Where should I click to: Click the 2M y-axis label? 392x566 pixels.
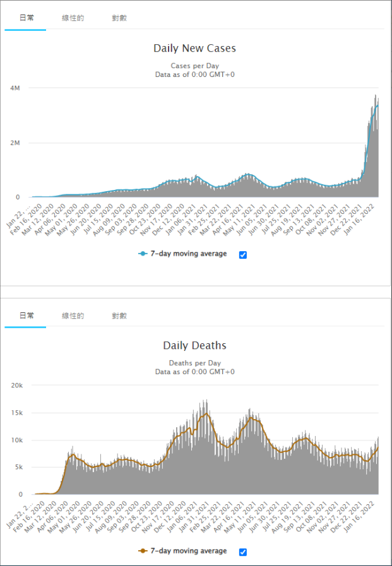[x=15, y=143]
